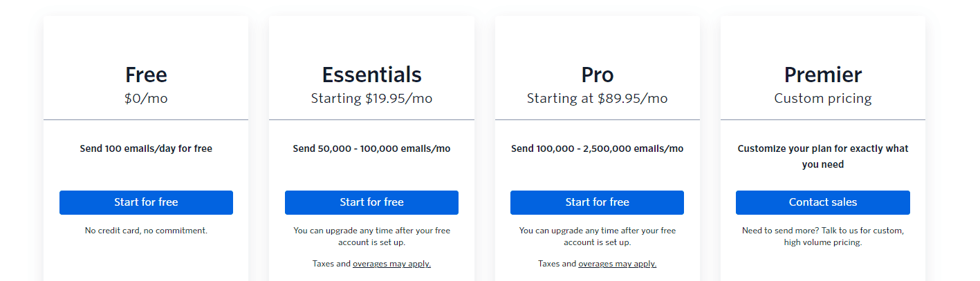Open overages may apply link in Essentials card
Image resolution: width=980 pixels, height=281 pixels.
(x=391, y=264)
